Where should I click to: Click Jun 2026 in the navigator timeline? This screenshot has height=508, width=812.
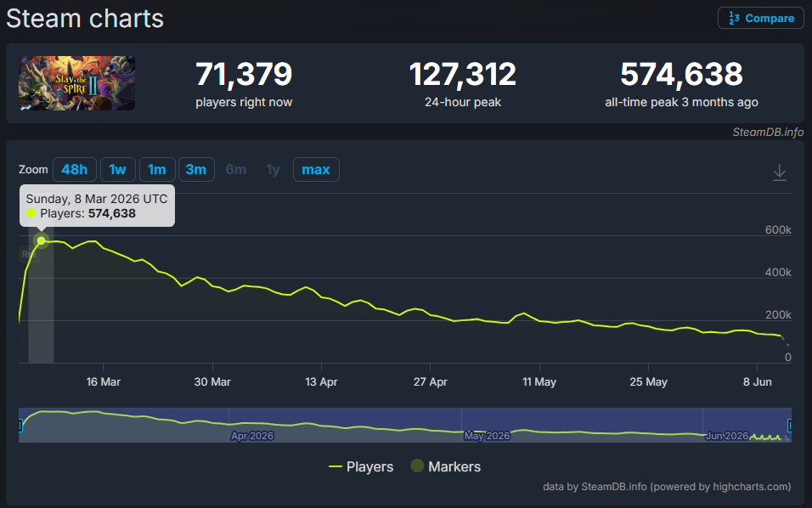pos(726,436)
